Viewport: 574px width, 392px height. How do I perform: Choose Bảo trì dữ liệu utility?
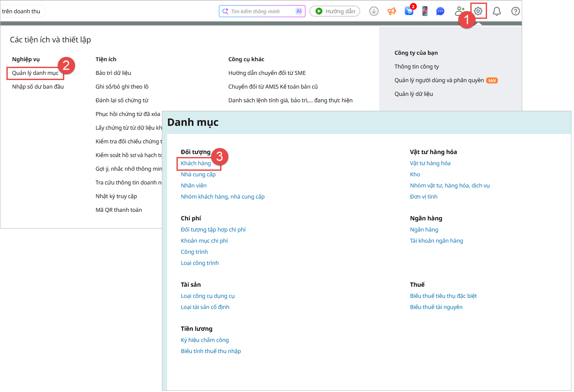pos(113,73)
